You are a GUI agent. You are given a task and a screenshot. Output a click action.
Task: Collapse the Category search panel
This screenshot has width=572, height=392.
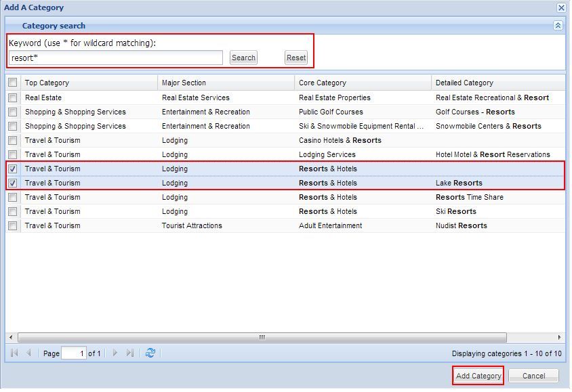[557, 26]
